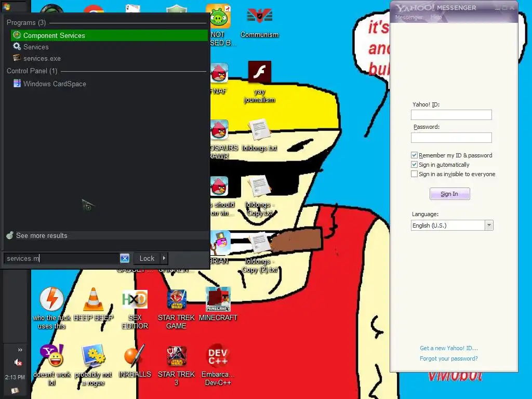Toggle Sign in automatically checkbox
Viewport: 532px width, 399px height.
[x=414, y=165]
